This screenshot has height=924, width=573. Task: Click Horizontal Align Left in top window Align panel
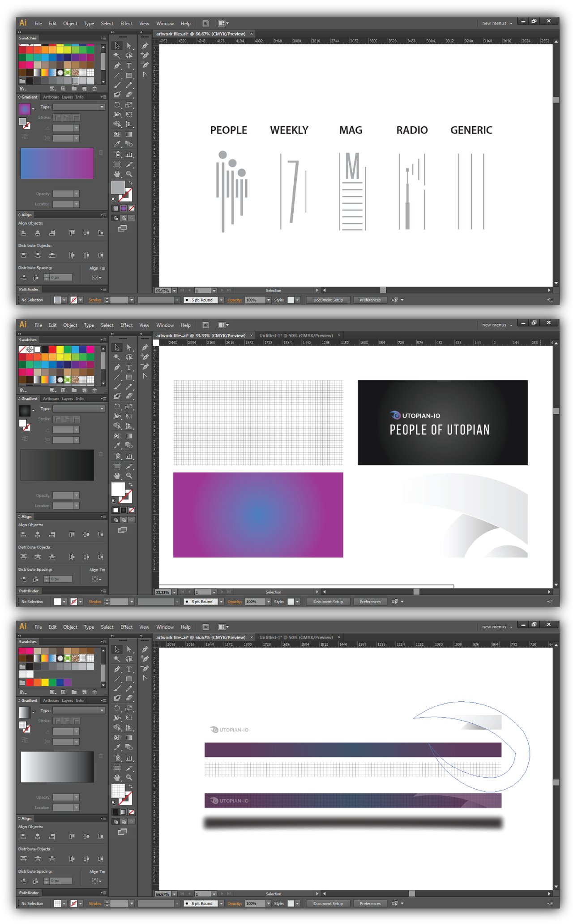tap(23, 233)
